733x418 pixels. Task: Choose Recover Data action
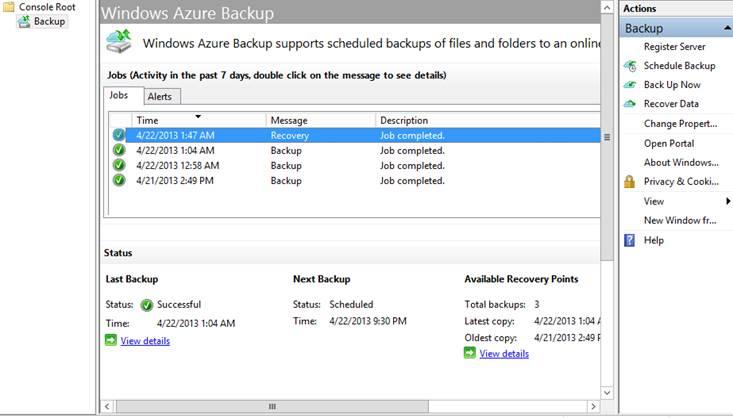coord(671,104)
